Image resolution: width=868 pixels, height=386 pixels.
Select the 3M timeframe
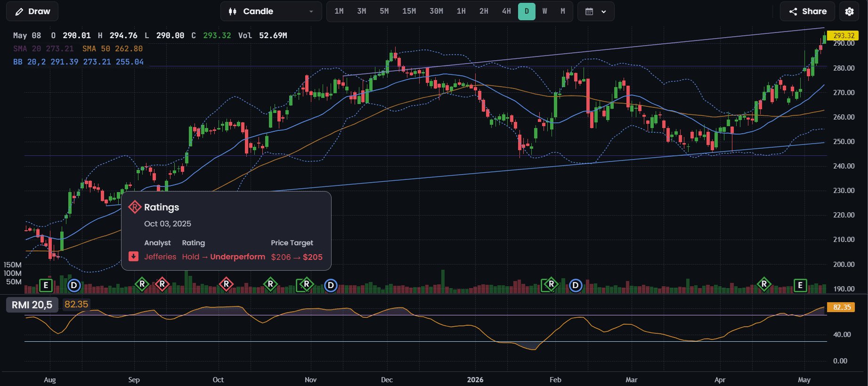pos(362,11)
